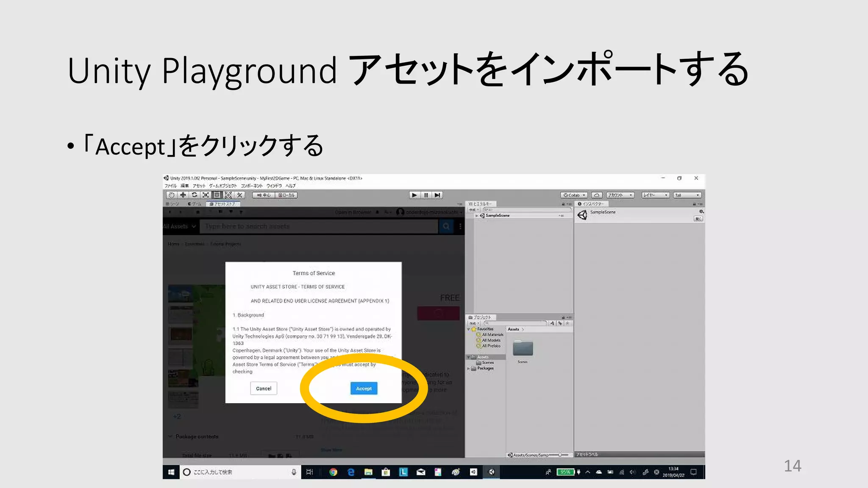Click the Chrome taskbar icon
868x488 pixels.
click(x=333, y=472)
